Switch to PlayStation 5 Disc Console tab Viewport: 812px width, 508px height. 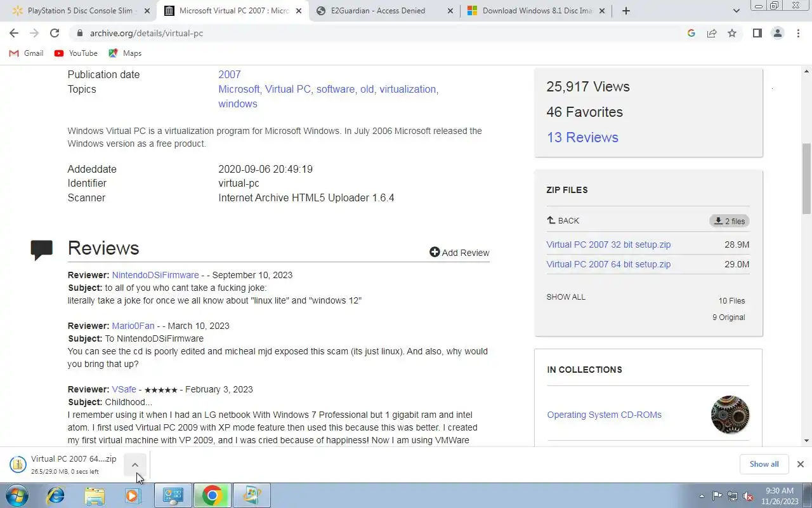click(79, 11)
